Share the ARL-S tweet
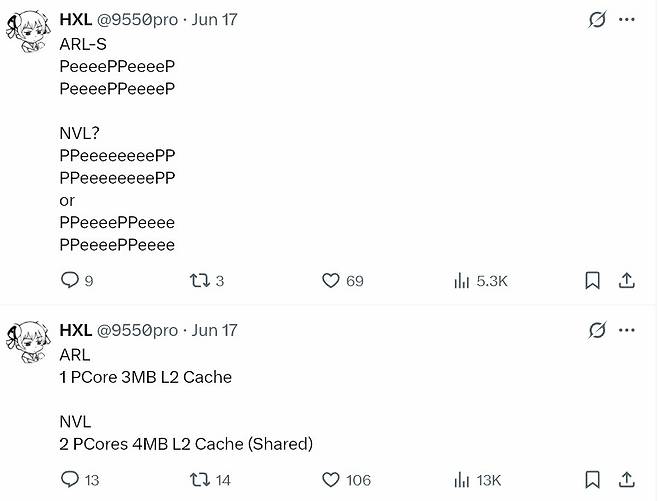Viewport: 658px width, 501px height. (627, 281)
